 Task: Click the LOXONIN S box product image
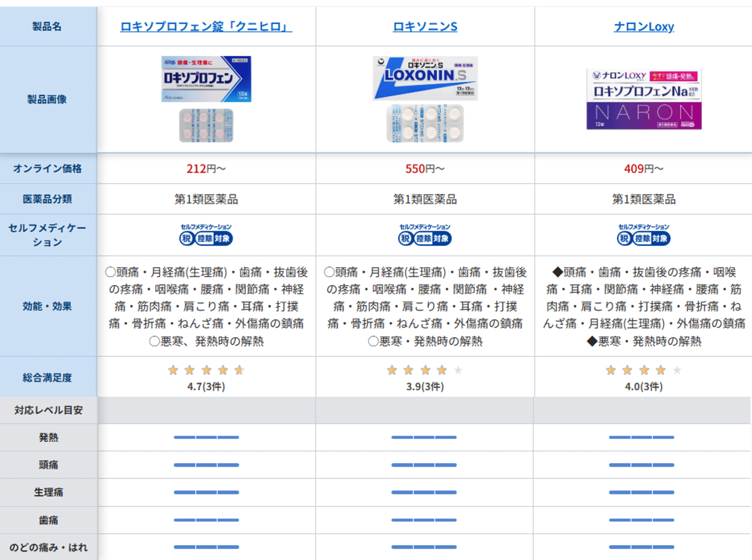(425, 78)
